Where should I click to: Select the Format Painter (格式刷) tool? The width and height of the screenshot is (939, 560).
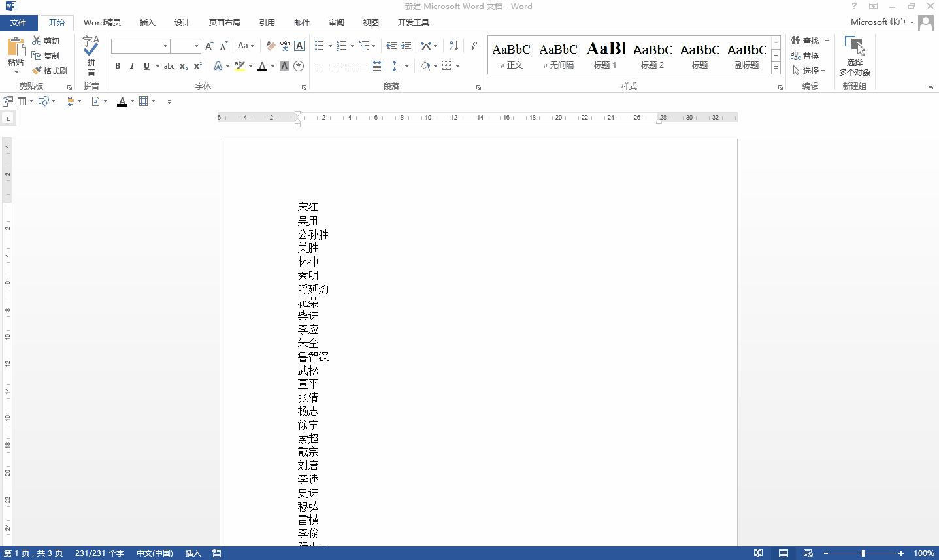coord(50,71)
